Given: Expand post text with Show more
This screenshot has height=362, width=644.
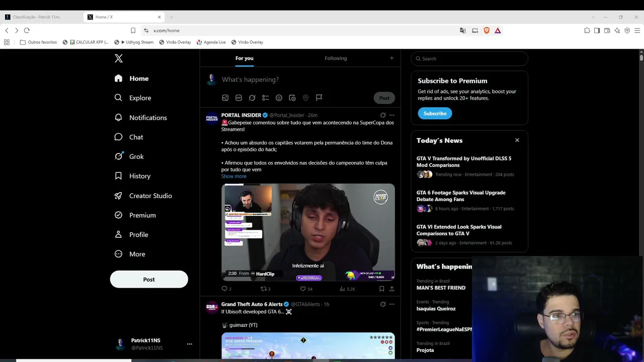Looking at the screenshot, I should tap(234, 176).
